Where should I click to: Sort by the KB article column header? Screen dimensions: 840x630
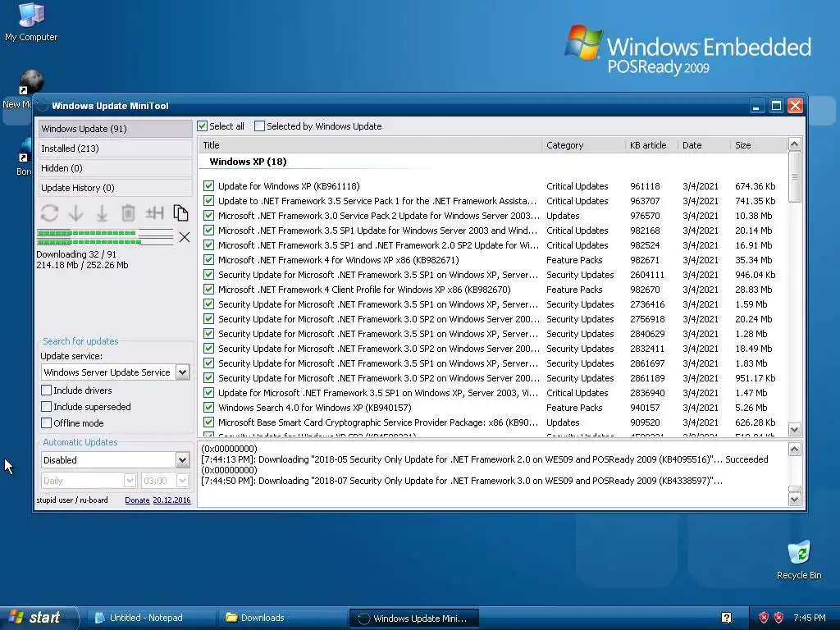(x=651, y=145)
